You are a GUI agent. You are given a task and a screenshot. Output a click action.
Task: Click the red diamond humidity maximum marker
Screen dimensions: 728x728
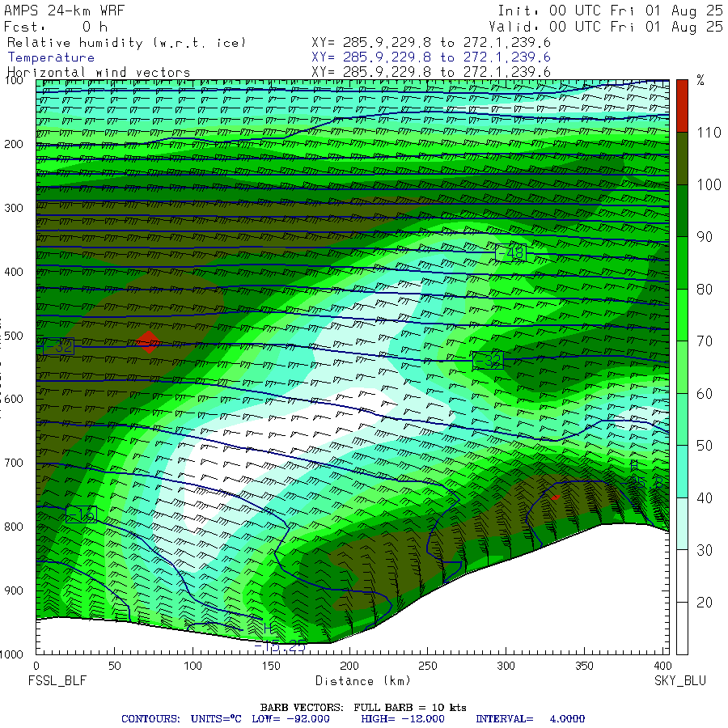click(149, 342)
